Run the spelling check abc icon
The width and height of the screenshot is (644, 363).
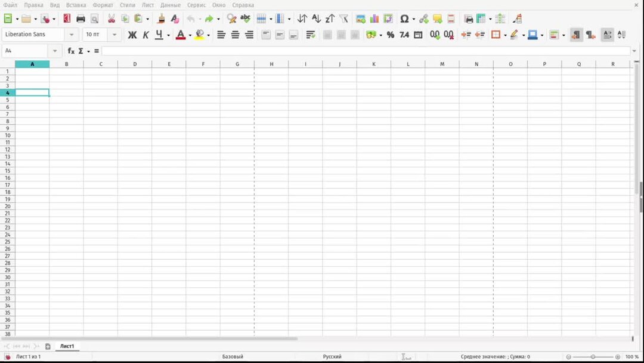pyautogui.click(x=245, y=19)
